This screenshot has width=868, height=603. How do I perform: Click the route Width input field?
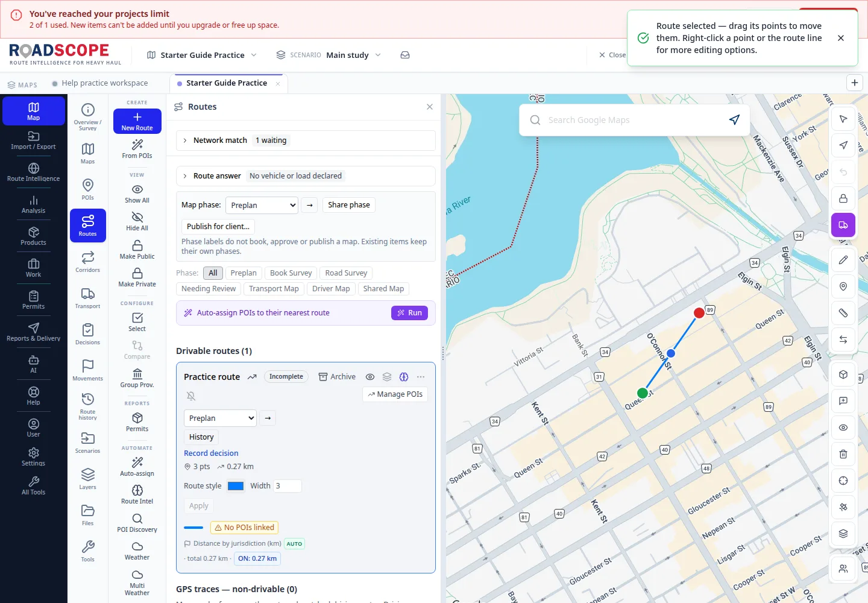click(288, 486)
